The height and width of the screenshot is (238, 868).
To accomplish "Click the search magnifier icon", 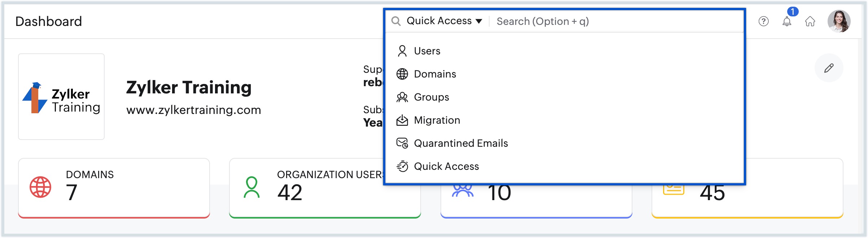I will coord(396,21).
